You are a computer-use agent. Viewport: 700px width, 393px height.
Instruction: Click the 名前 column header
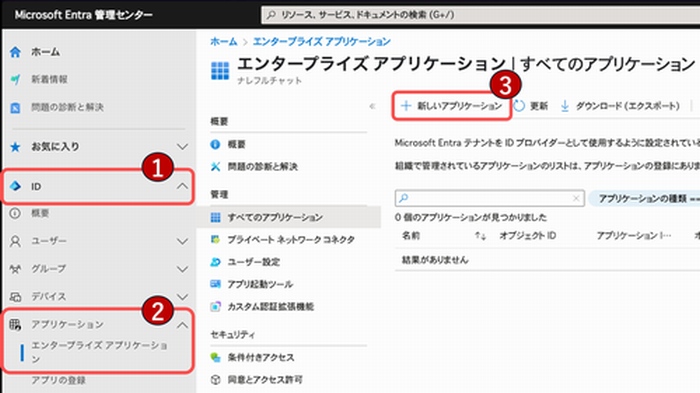tap(411, 236)
